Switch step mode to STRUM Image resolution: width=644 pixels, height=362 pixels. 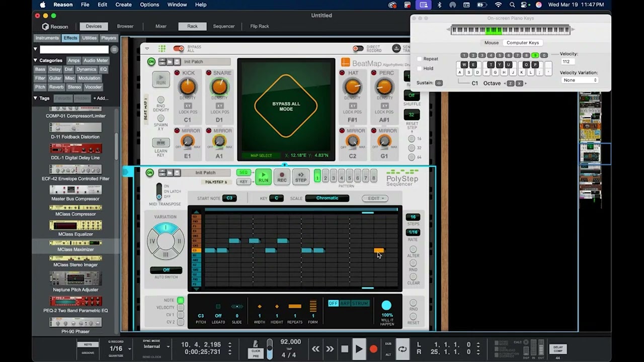coord(360,303)
